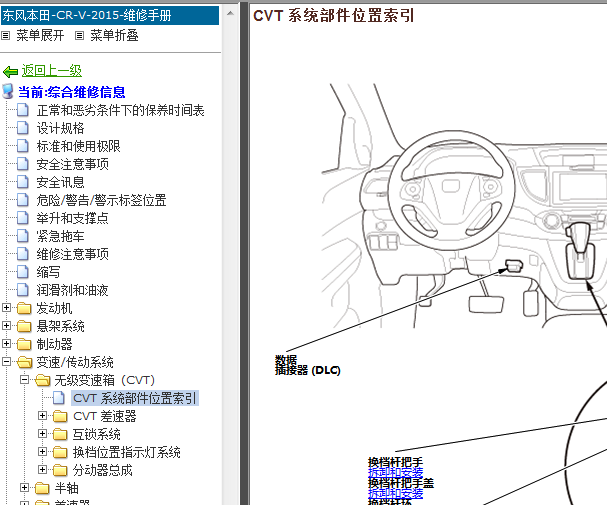Select CVT 系统部件位置索引 tree item
This screenshot has height=505, width=607.
pos(135,398)
